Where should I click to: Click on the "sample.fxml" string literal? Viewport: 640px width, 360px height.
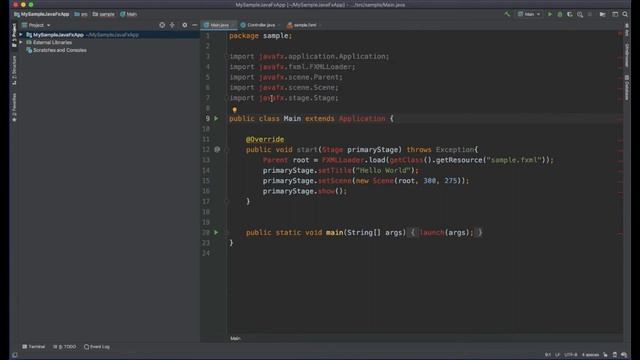[515, 160]
